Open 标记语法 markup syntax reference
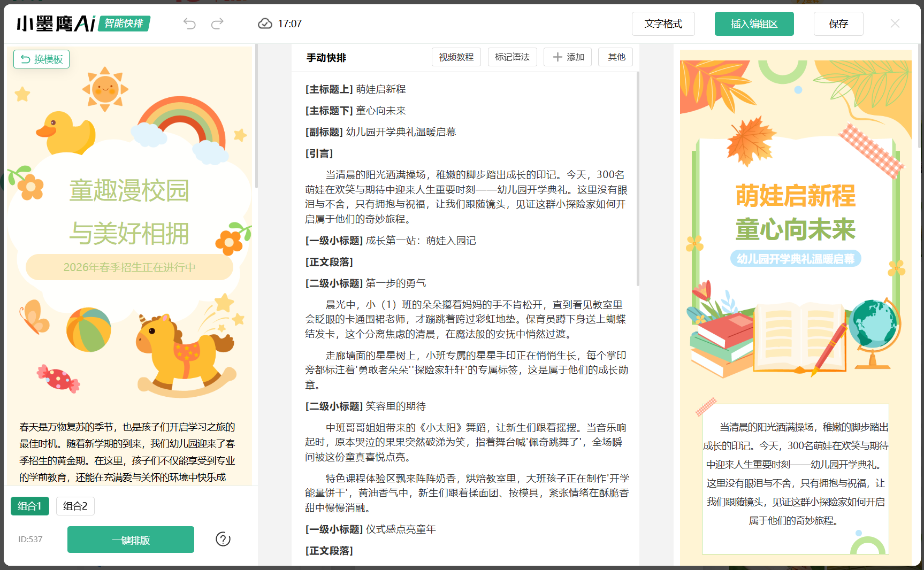The image size is (924, 570). click(512, 57)
